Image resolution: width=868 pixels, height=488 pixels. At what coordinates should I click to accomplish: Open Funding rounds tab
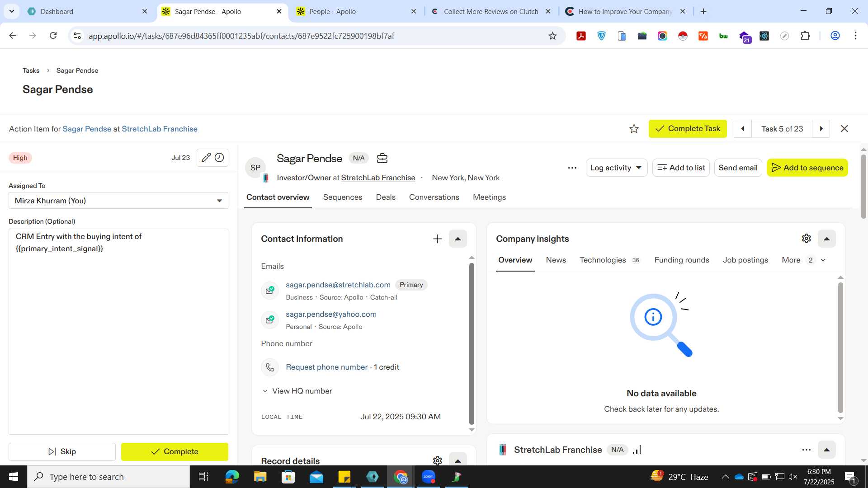(x=681, y=260)
